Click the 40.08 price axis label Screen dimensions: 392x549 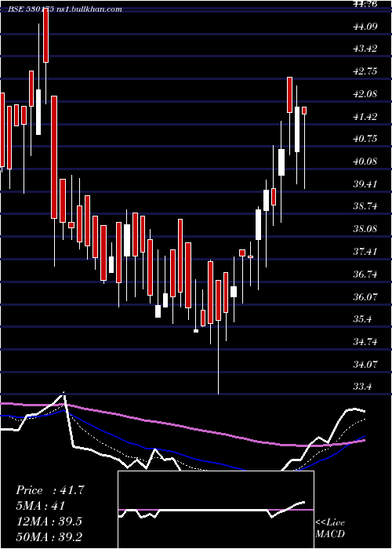[x=365, y=162]
